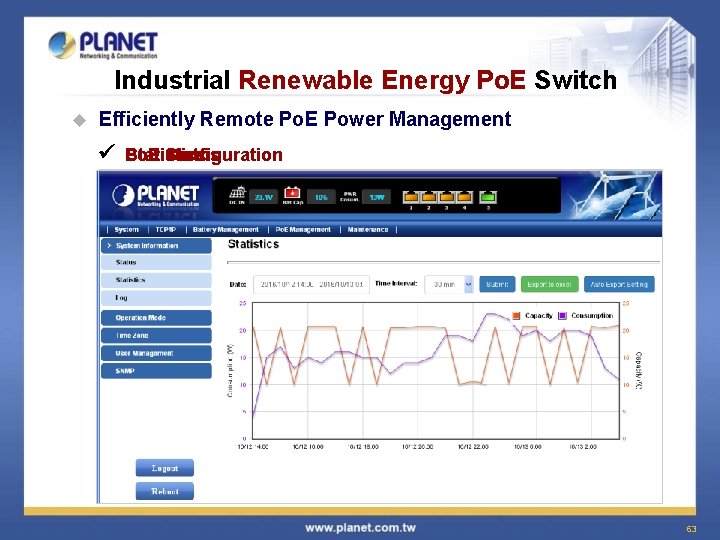The height and width of the screenshot is (540, 720).
Task: Click the battery capacity 10% readout
Action: (x=321, y=197)
